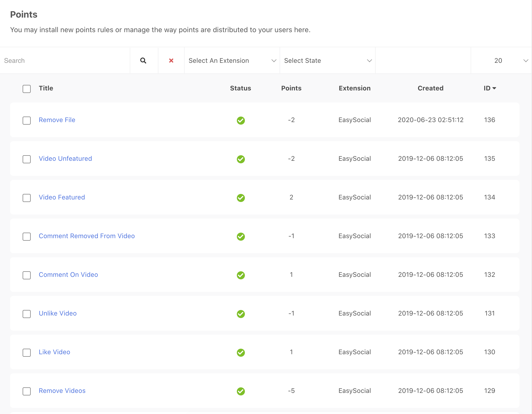
Task: Sort by Title column header
Action: [46, 88]
